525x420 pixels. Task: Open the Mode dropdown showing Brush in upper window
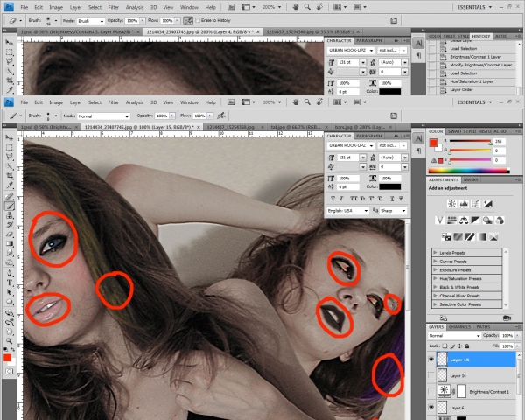pyautogui.click(x=91, y=21)
